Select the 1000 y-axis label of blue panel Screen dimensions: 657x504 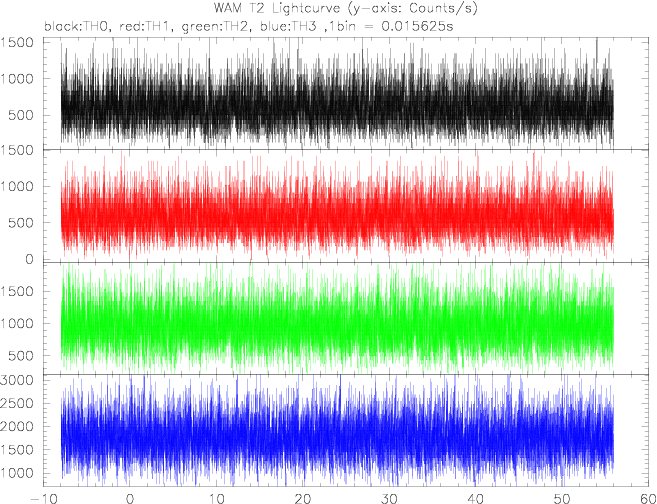(x=18, y=473)
